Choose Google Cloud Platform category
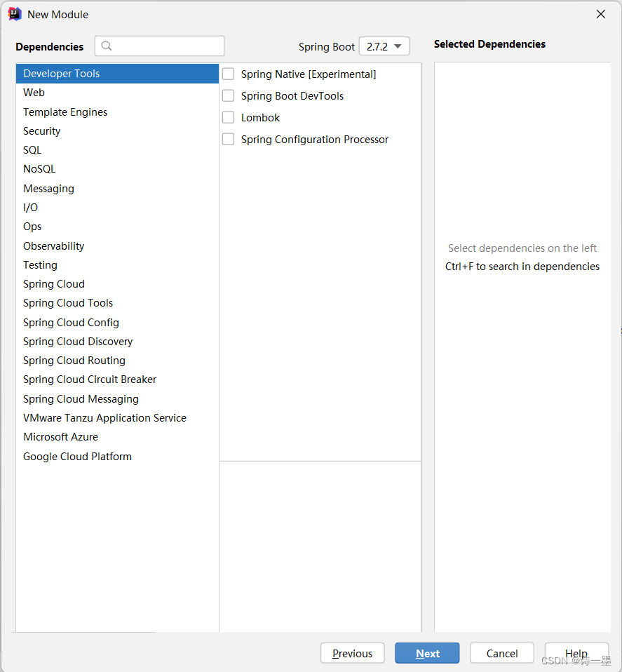The height and width of the screenshot is (672, 622). (117, 457)
